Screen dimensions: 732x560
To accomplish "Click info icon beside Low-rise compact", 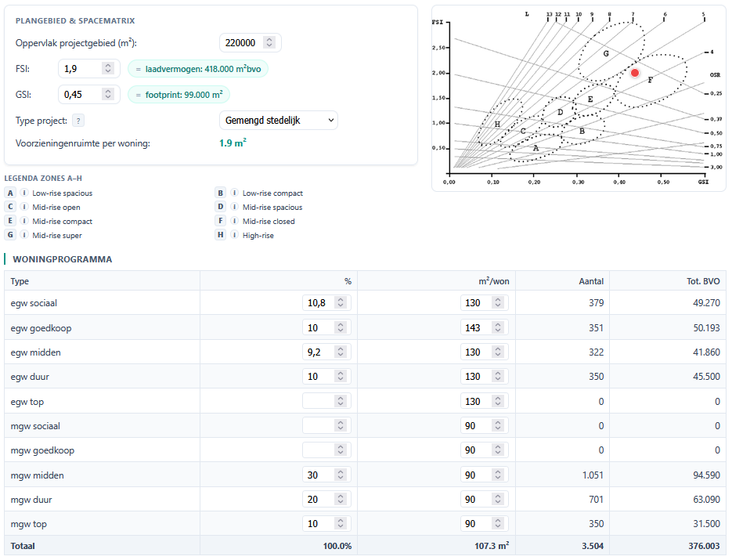I will (234, 193).
